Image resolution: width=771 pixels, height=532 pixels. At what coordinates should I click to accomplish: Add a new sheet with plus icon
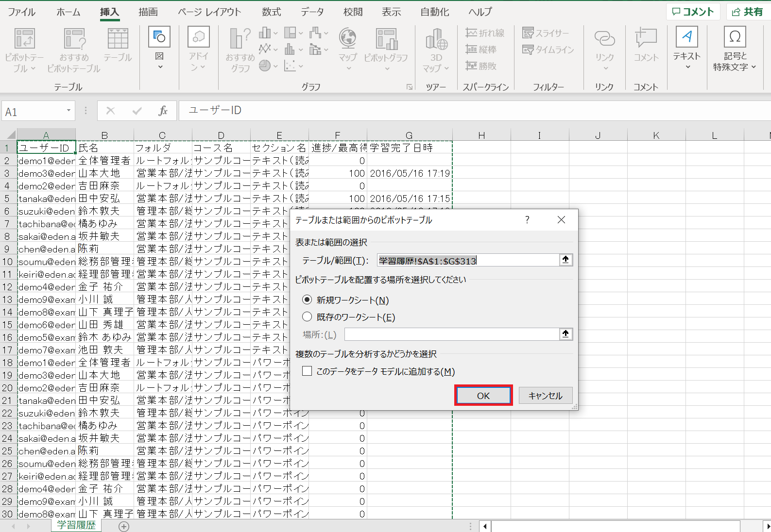124,526
